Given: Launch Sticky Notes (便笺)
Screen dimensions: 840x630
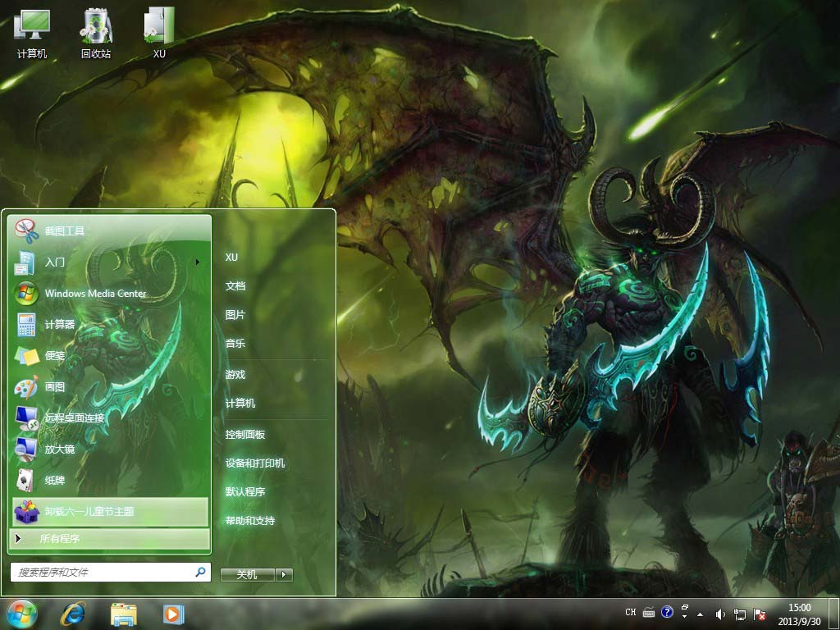Looking at the screenshot, I should pyautogui.click(x=54, y=356).
